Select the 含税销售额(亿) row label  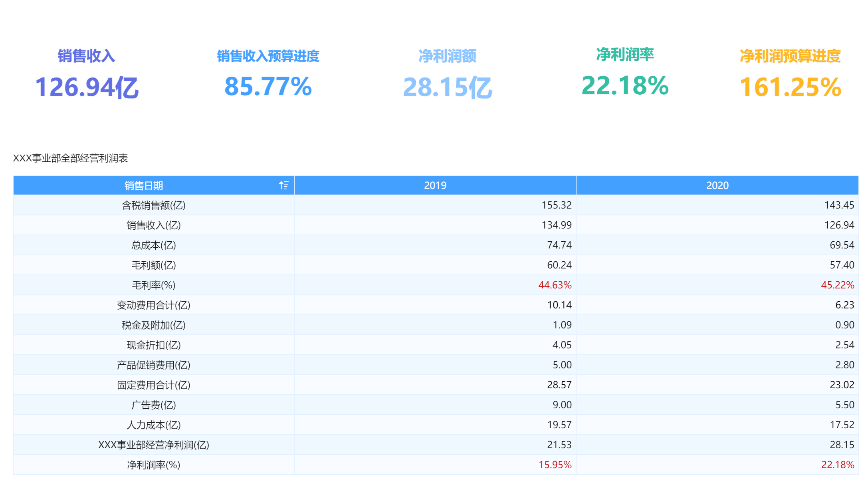(x=154, y=205)
